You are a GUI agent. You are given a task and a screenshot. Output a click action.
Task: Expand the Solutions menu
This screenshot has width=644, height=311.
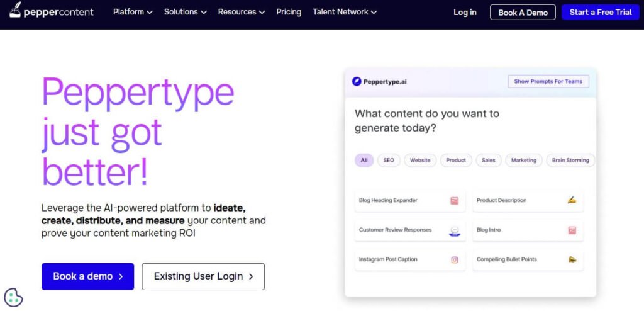(x=186, y=12)
